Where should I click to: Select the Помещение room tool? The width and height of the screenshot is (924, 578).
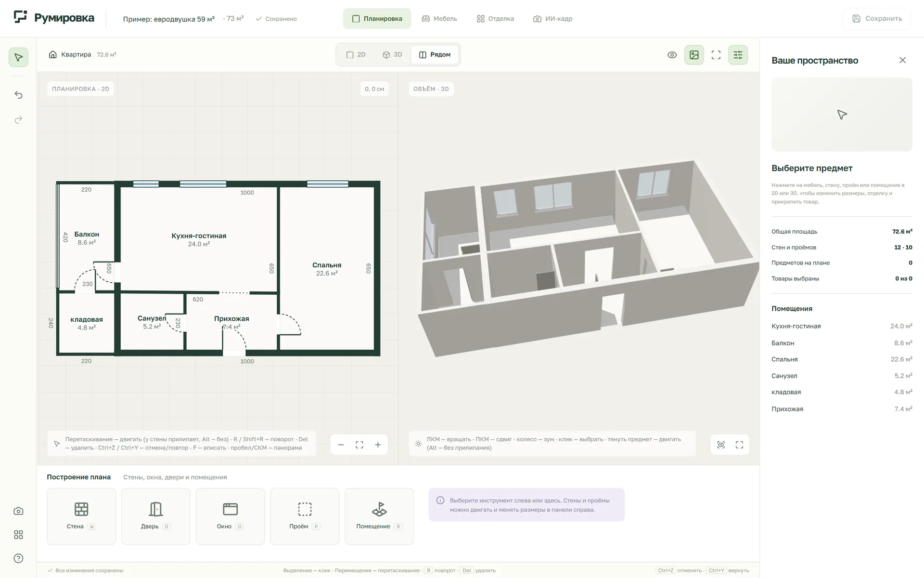point(379,516)
